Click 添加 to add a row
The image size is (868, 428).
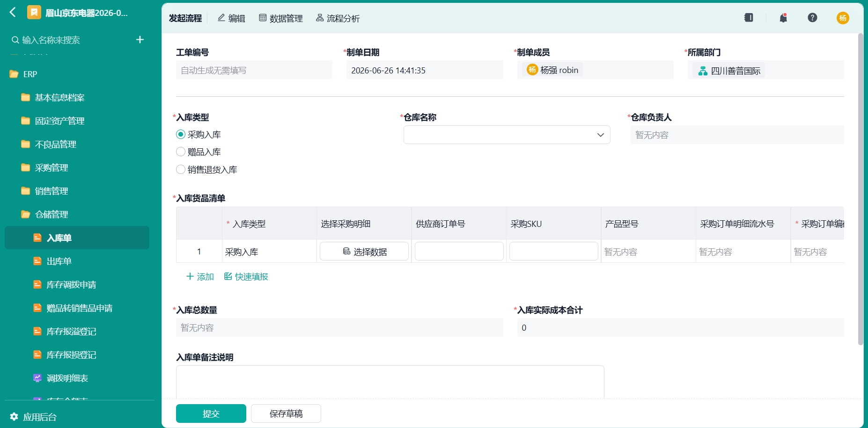[200, 276]
